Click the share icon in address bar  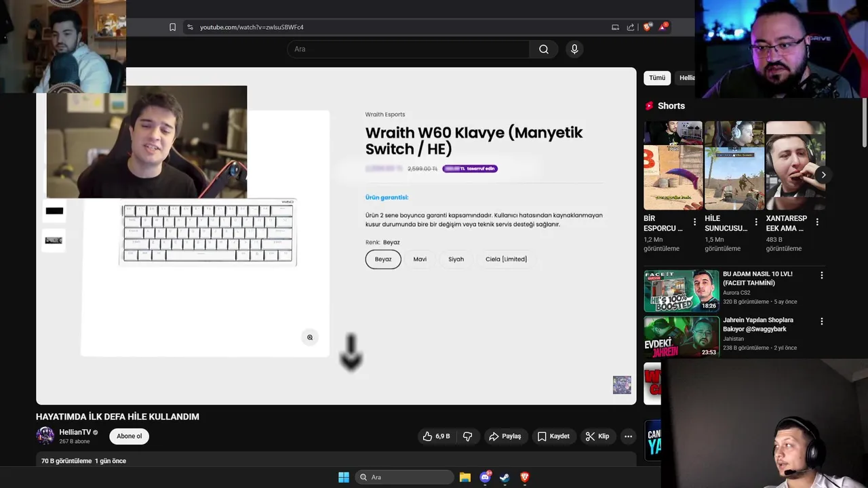pyautogui.click(x=631, y=27)
